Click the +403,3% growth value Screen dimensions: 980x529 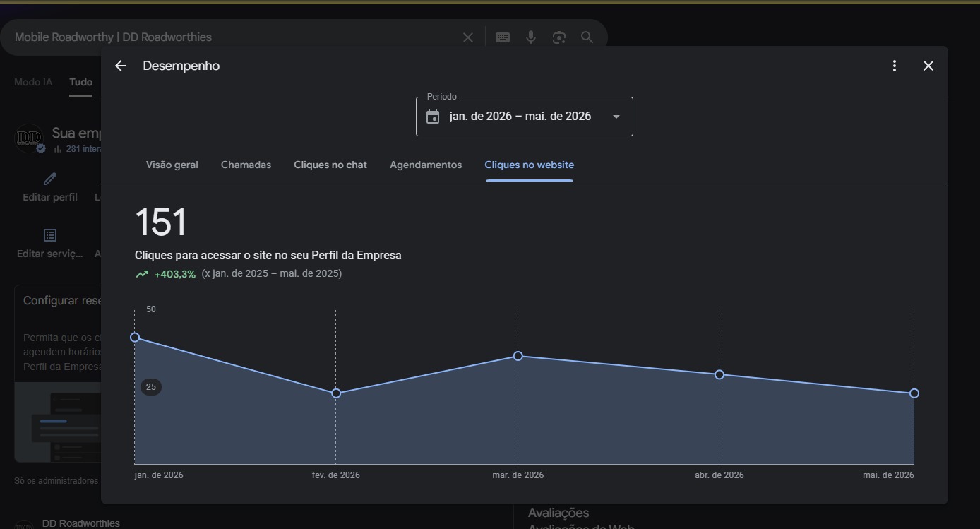[174, 274]
